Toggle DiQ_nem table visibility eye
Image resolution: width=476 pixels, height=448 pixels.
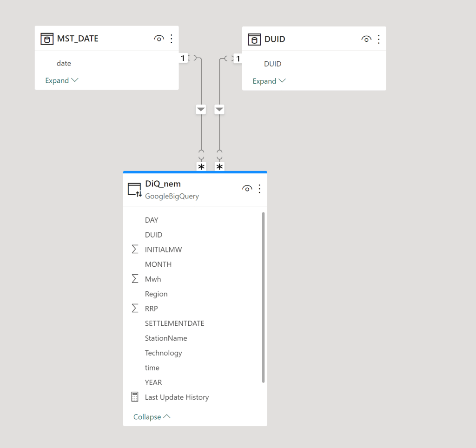(247, 189)
